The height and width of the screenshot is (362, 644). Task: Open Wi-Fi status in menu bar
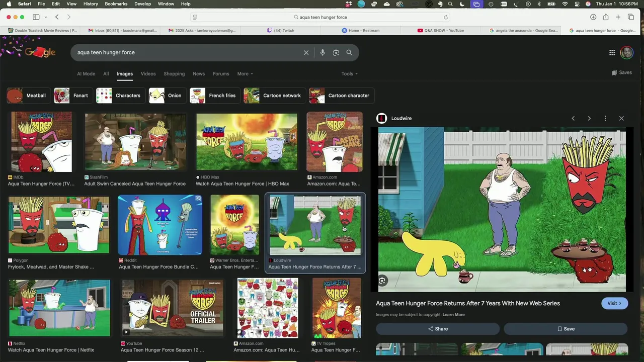565,4
